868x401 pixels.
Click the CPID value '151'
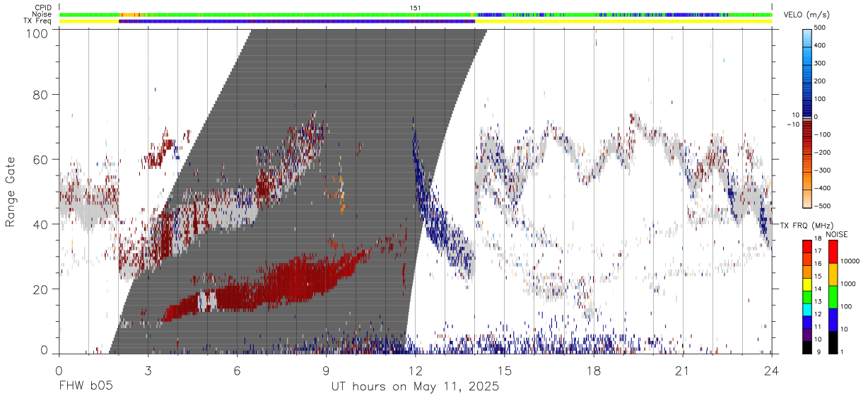pyautogui.click(x=416, y=8)
